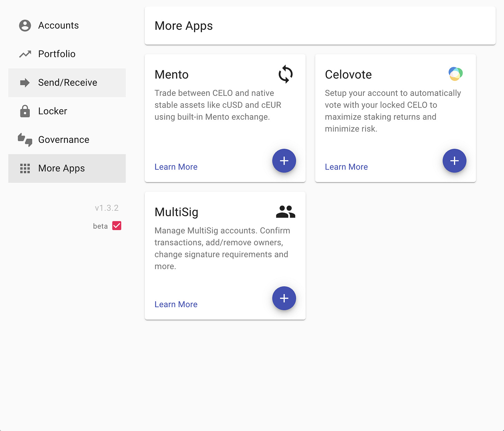The height and width of the screenshot is (431, 504).
Task: Click the 'Trade between CELO and native' description
Action: tap(218, 105)
